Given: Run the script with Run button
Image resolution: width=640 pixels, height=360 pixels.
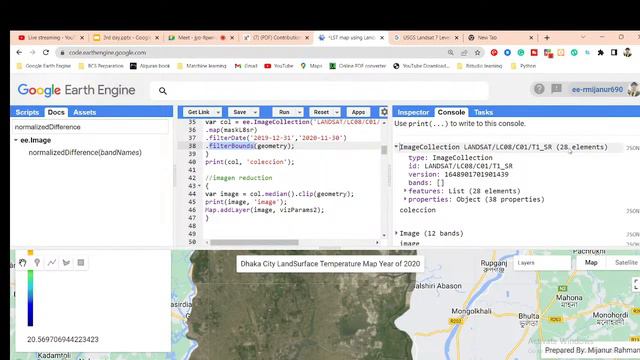Looking at the screenshot, I should point(284,112).
